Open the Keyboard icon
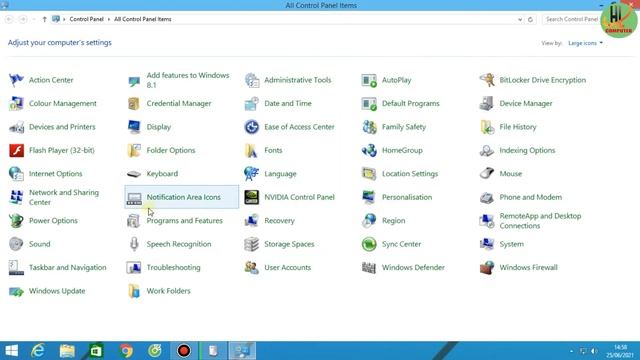Viewport: 640px width, 360px height. pyautogui.click(x=134, y=174)
